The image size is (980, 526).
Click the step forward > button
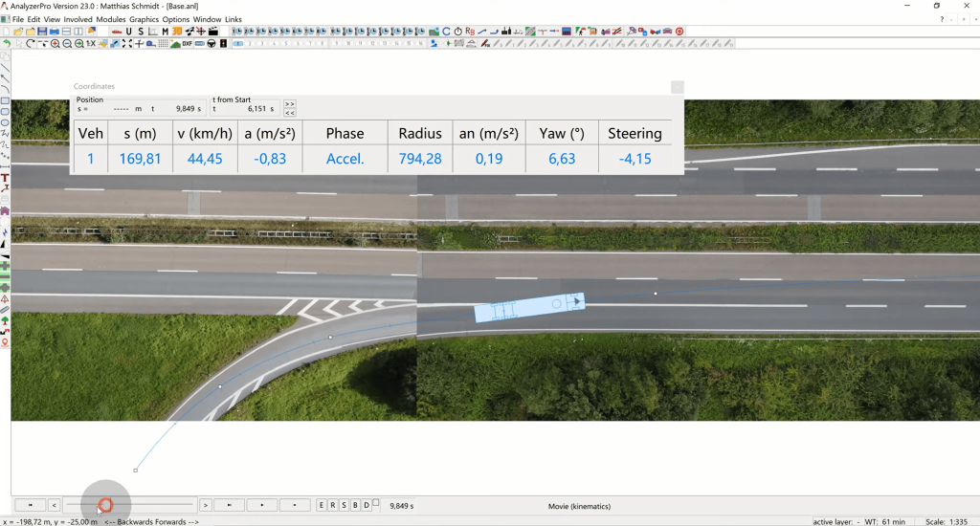(x=205, y=505)
